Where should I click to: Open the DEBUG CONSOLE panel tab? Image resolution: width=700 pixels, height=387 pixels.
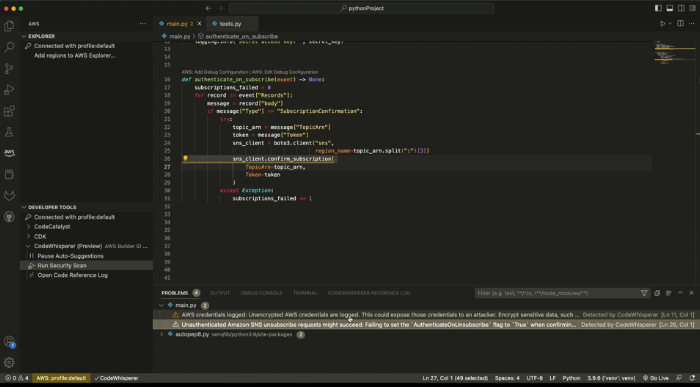(261, 293)
